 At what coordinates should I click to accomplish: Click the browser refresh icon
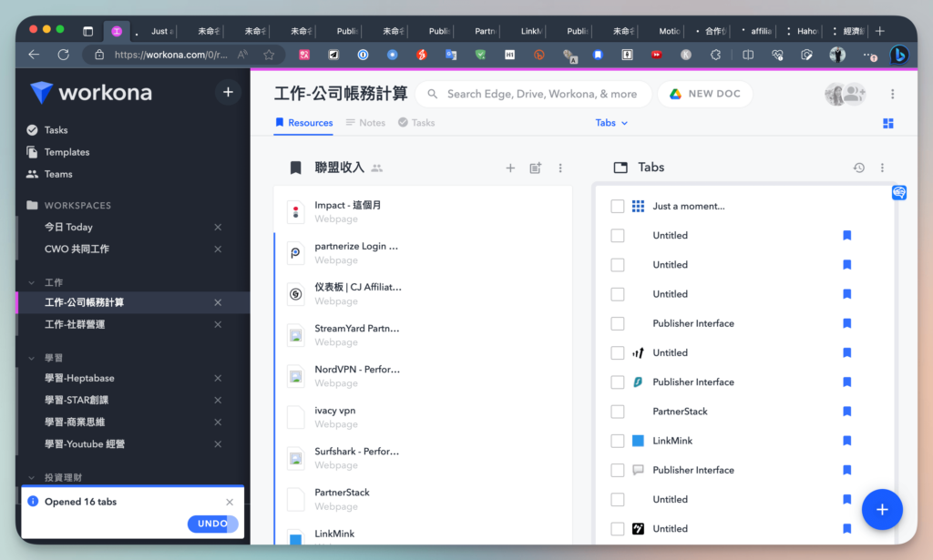click(x=63, y=55)
